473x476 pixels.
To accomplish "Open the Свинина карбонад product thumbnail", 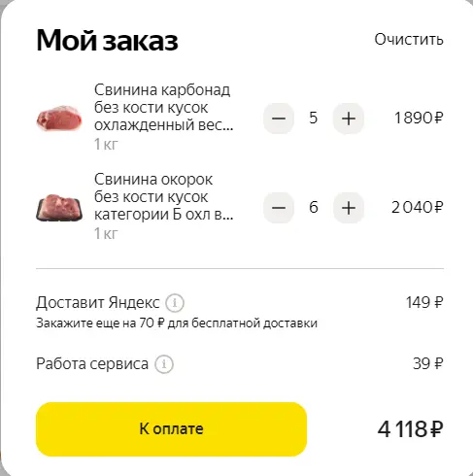I will click(x=59, y=119).
